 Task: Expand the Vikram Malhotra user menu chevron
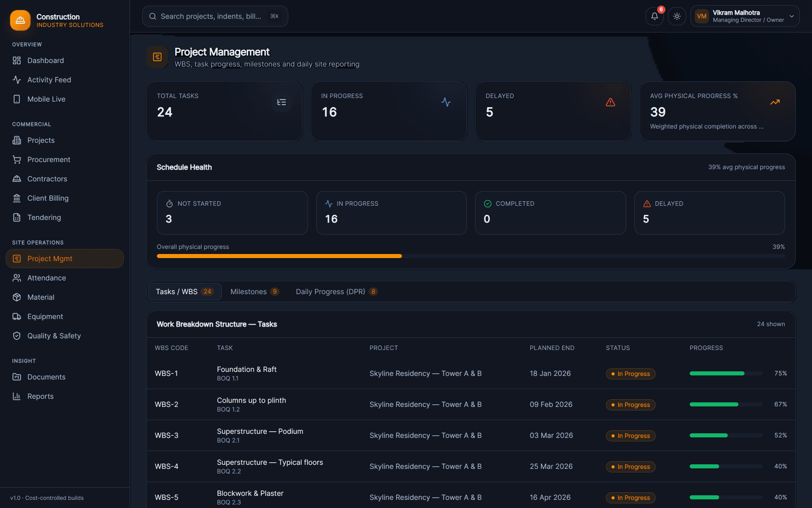tap(792, 16)
